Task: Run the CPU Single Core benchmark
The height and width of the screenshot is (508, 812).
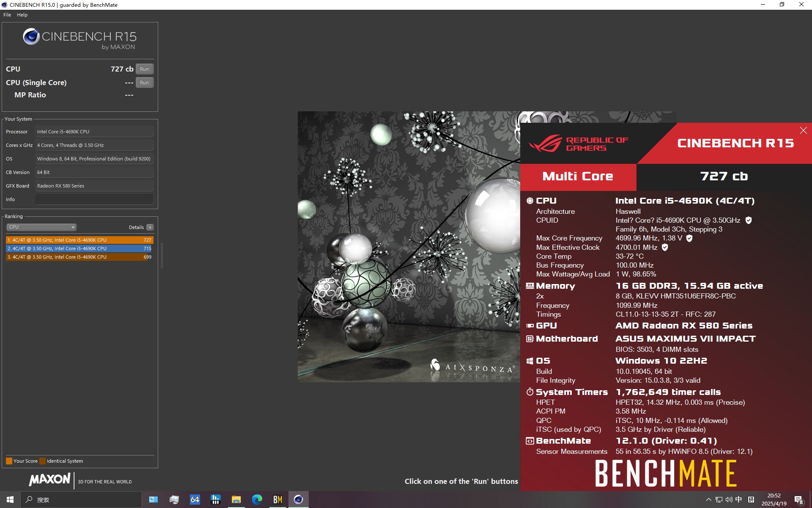Action: click(144, 83)
